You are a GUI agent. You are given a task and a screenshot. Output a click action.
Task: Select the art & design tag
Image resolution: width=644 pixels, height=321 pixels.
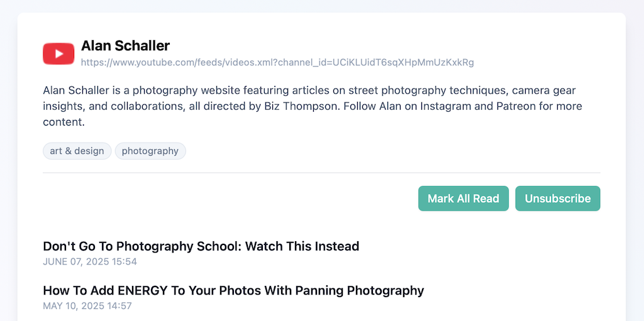pos(77,151)
